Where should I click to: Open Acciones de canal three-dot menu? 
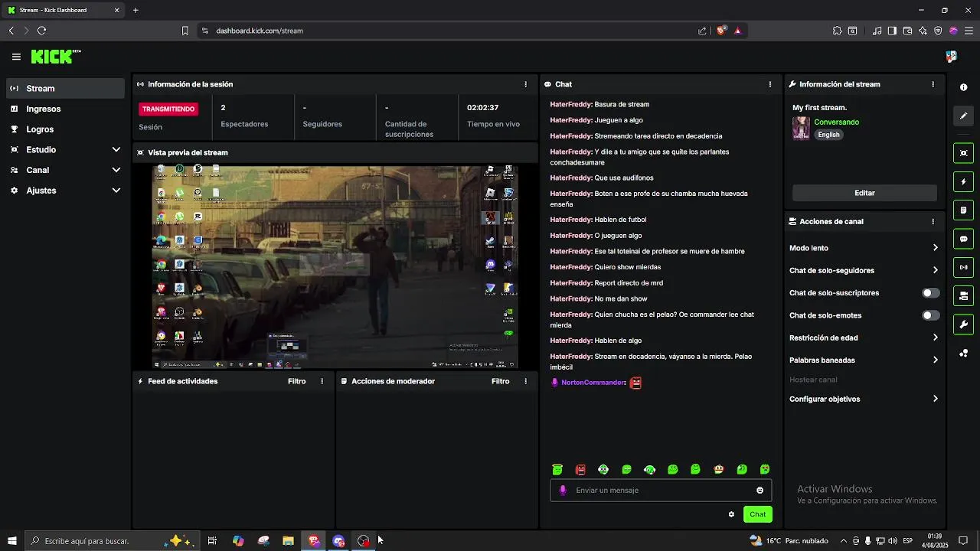click(933, 221)
